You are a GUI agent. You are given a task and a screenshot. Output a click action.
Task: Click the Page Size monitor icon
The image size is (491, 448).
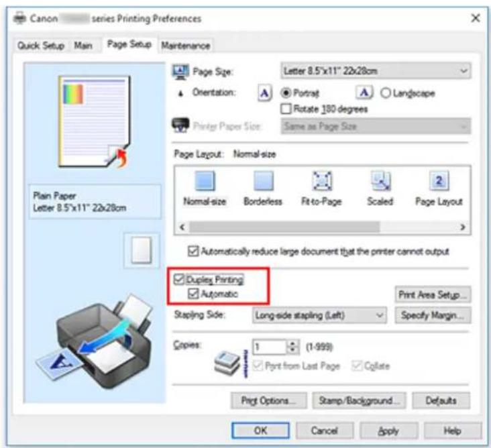pos(180,72)
